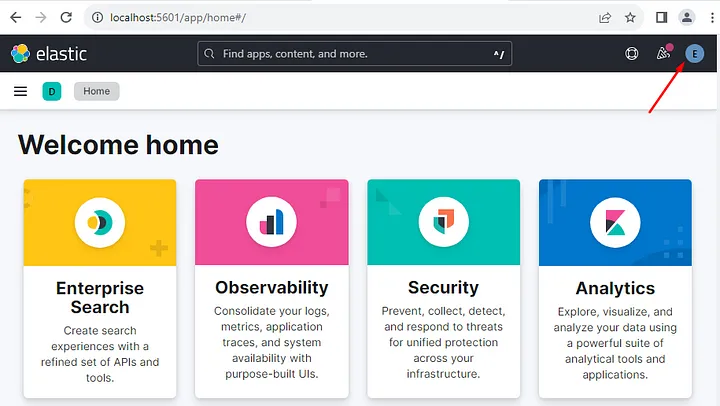Reload the page in browser

66,17
